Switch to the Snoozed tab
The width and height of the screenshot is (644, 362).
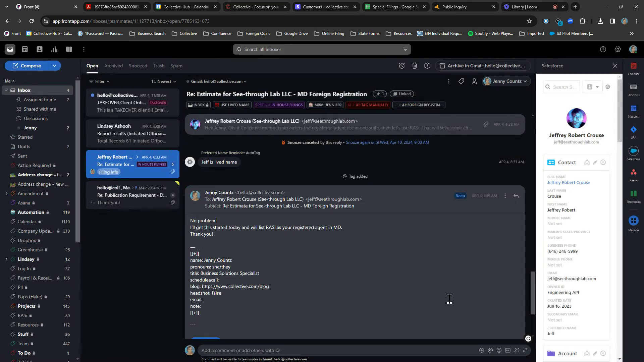click(x=138, y=66)
